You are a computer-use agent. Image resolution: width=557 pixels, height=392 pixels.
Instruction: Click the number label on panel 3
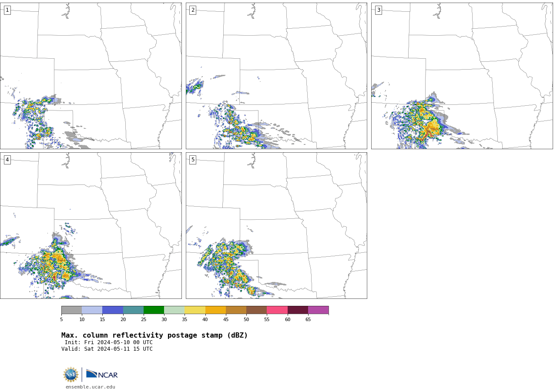378,10
